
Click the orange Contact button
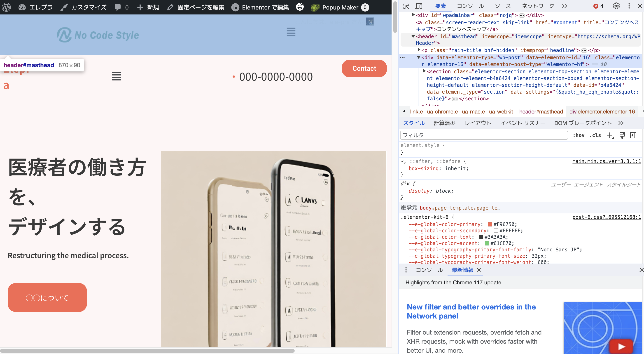[364, 68]
